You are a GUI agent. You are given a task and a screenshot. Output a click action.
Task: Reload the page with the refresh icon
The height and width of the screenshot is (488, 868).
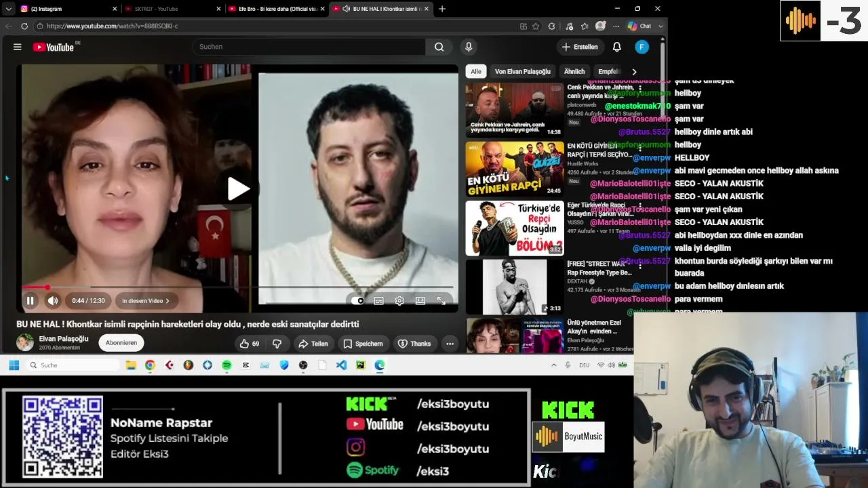click(x=24, y=26)
